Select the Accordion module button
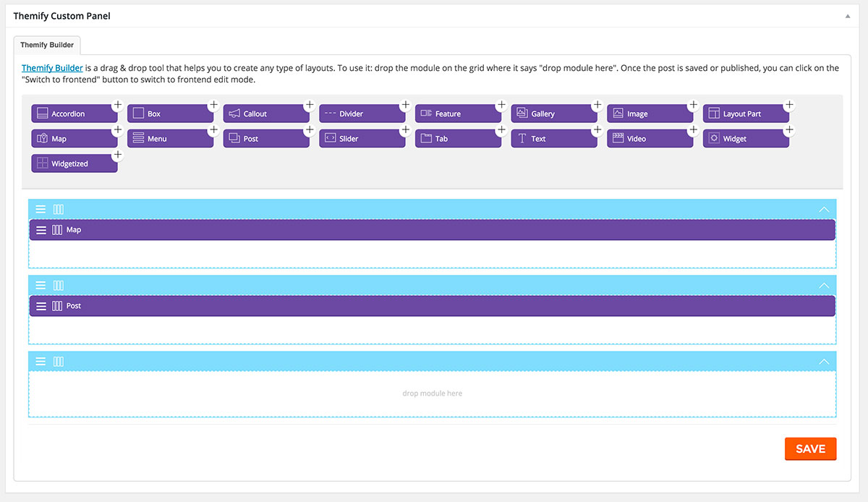Screen dimensions: 868x502 [74, 114]
